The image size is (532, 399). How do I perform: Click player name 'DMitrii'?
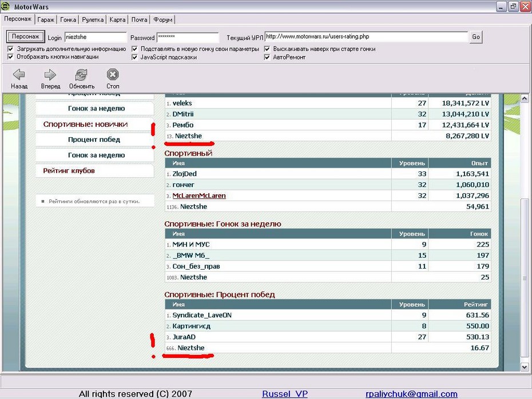[x=183, y=114]
